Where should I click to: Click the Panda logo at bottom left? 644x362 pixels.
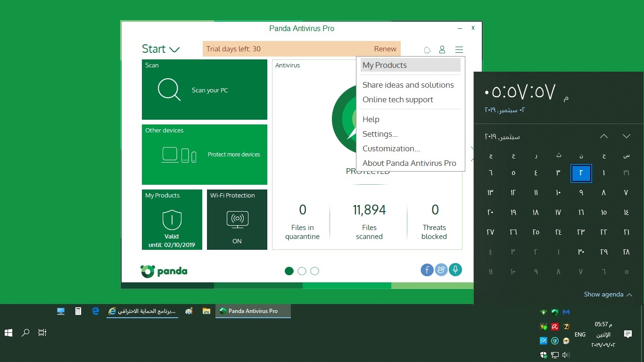pos(164,271)
